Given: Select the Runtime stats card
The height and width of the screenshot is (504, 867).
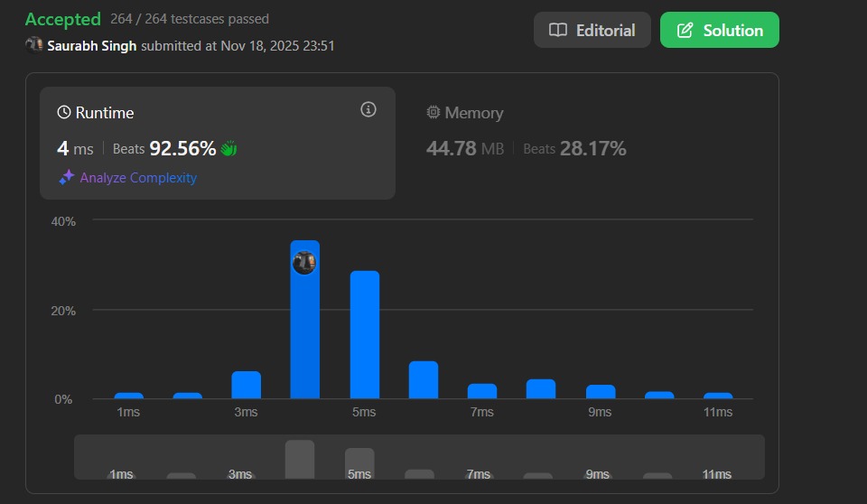Looking at the screenshot, I should point(218,143).
